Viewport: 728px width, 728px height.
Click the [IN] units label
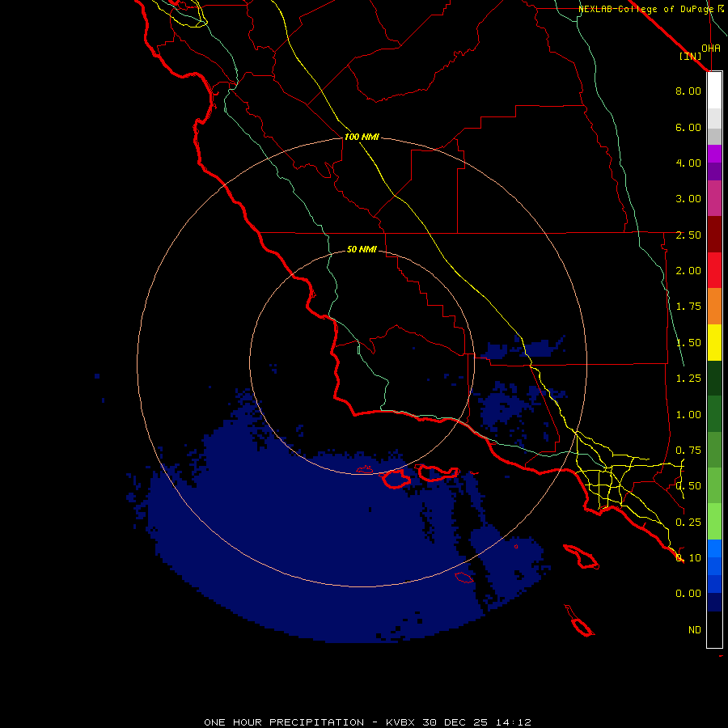(x=690, y=56)
